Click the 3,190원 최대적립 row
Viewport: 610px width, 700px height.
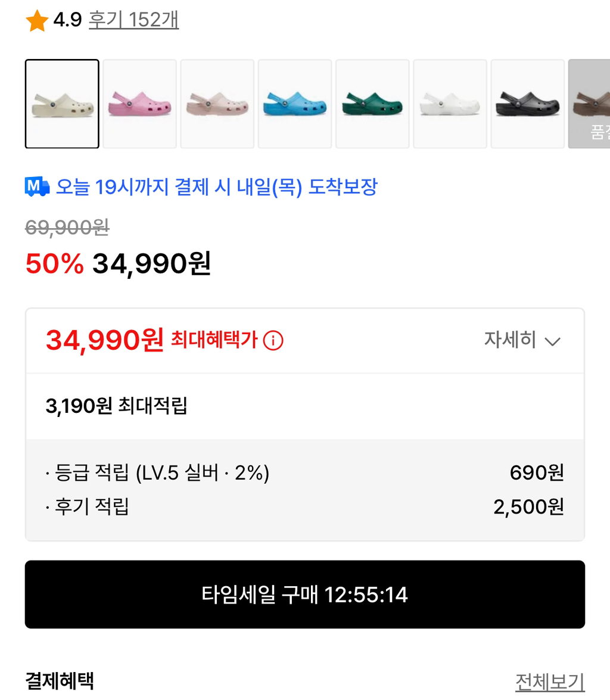305,406
